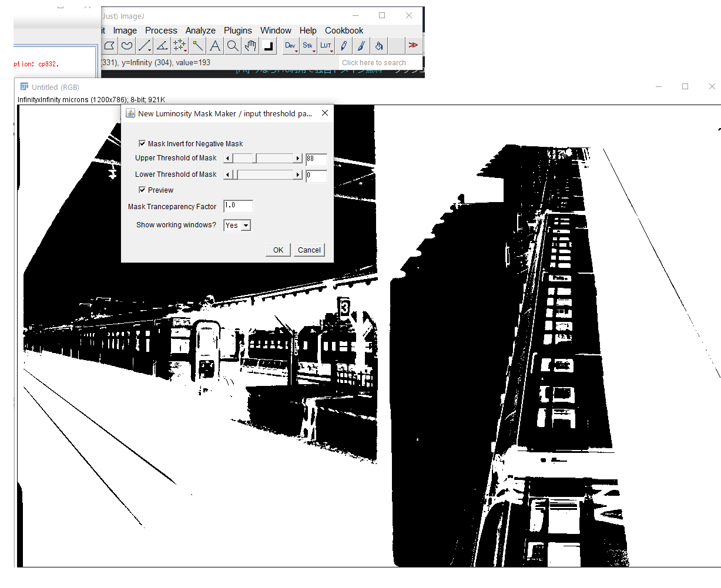Open the Window menu
This screenshot has height=588, width=721.
pos(276,31)
